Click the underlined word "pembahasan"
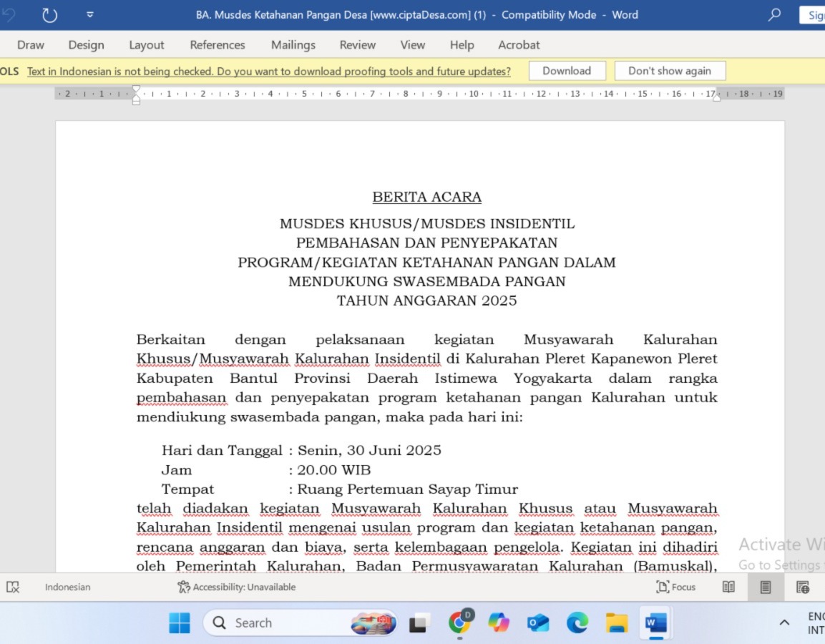Viewport: 825px width, 644px height. coord(182,398)
